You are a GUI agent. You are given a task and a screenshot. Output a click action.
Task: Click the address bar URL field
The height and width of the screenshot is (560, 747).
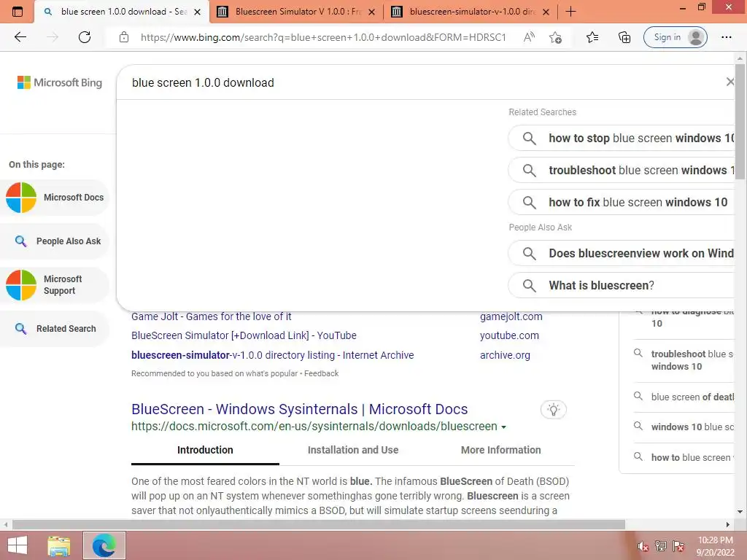click(x=323, y=37)
